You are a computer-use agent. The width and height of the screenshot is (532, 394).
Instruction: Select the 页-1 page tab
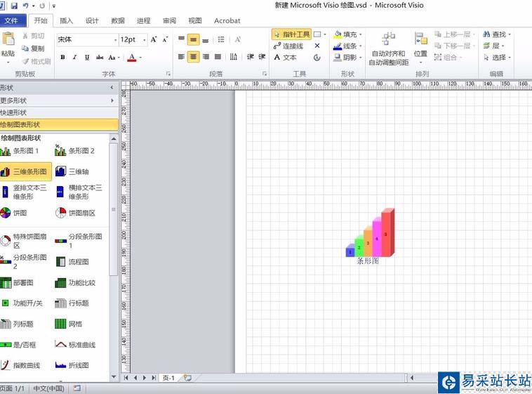pyautogui.click(x=168, y=378)
